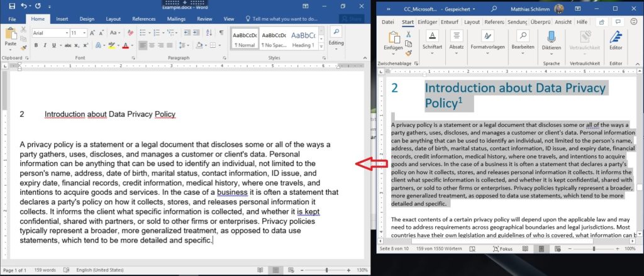Switch to the References tab
Viewport: 644px width, 276px height.
143,19
